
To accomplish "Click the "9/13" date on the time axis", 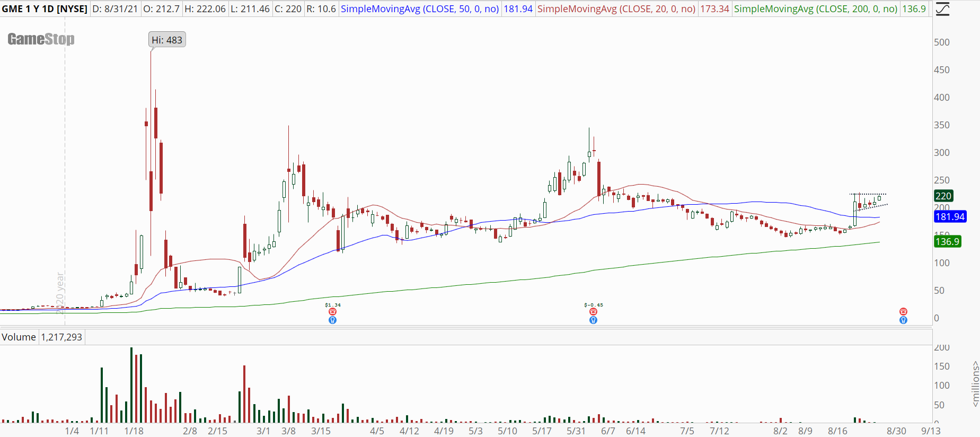I will point(931,431).
